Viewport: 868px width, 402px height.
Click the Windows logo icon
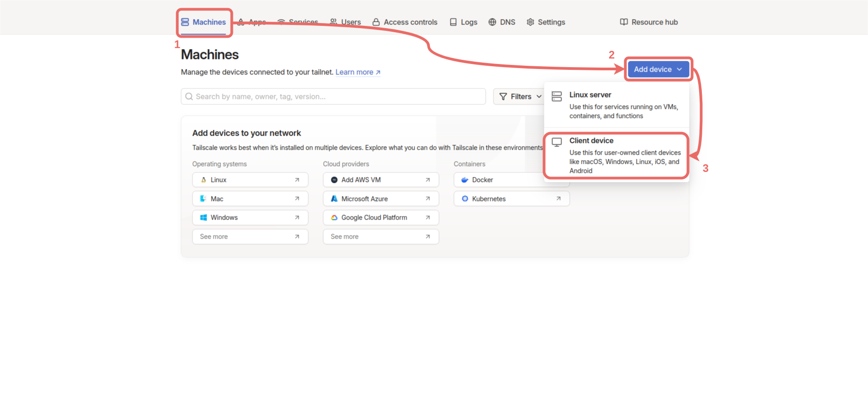click(203, 218)
